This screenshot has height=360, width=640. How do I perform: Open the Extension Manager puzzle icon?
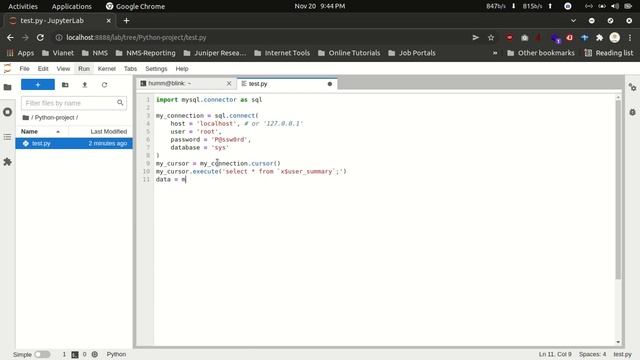[x=7, y=162]
